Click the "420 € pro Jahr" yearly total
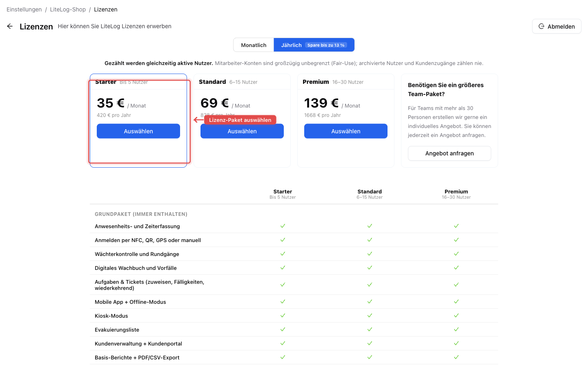The image size is (588, 368). (x=114, y=115)
